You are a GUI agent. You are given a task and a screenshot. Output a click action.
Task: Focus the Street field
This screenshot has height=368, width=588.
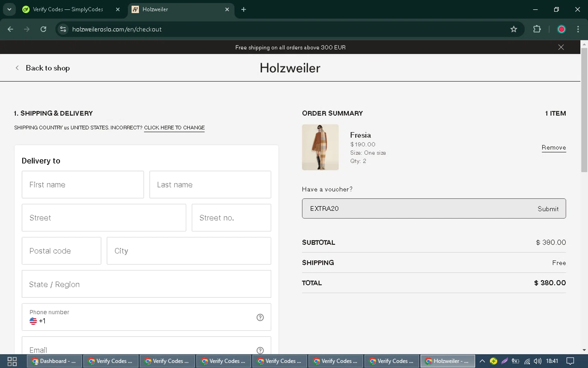(x=104, y=218)
